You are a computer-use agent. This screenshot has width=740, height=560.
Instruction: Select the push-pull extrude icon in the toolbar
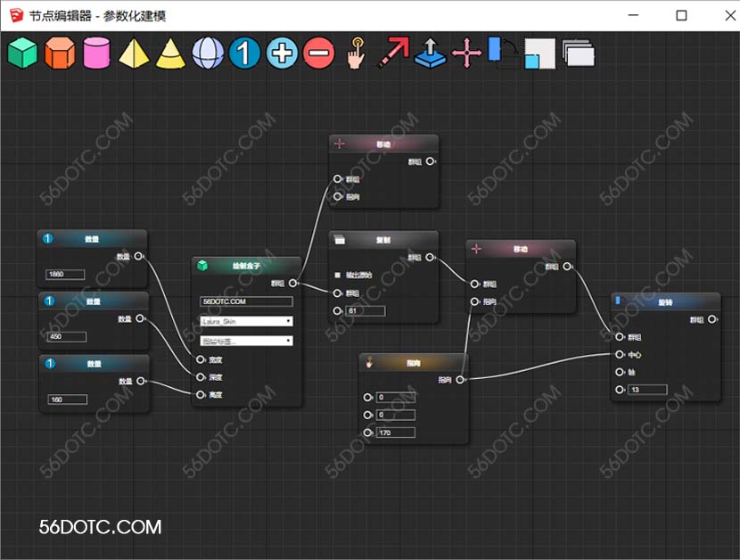coord(430,54)
